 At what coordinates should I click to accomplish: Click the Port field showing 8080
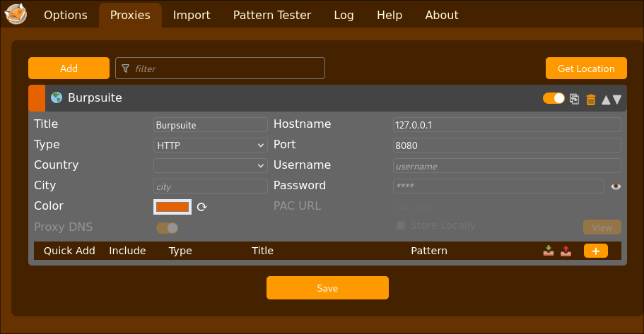[507, 145]
